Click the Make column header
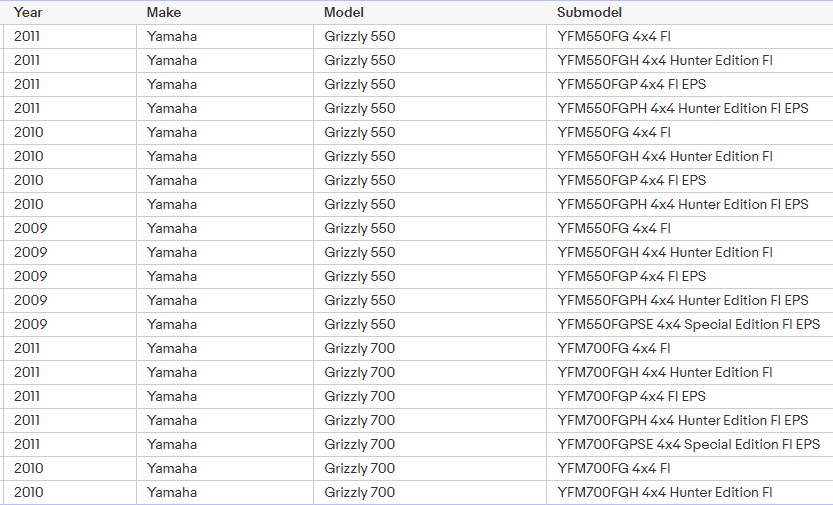Viewport: 833px width, 505px height. (x=164, y=12)
